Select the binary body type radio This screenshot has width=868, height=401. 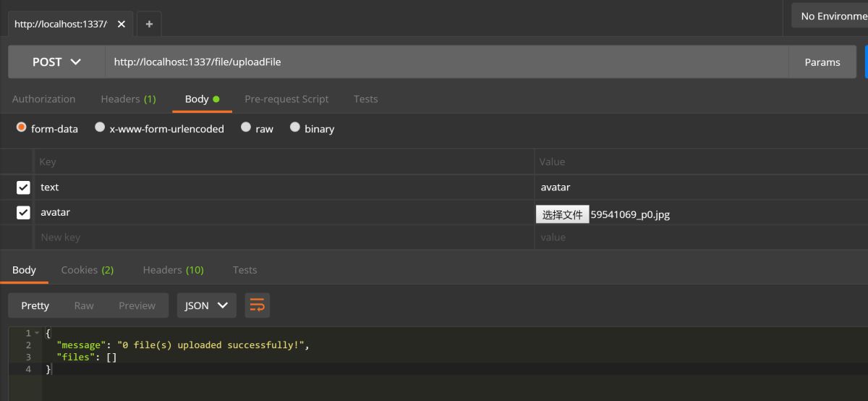(x=295, y=127)
